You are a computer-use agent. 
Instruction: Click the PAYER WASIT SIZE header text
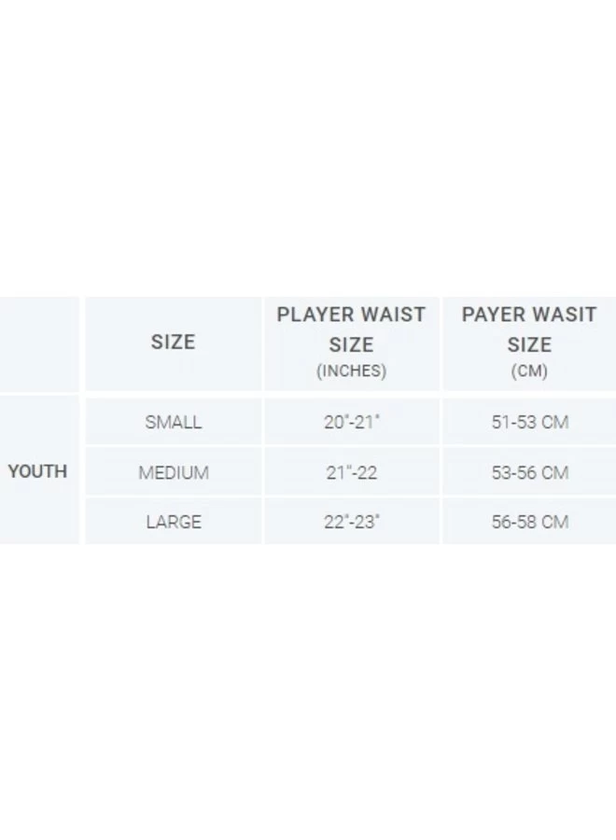(x=528, y=329)
